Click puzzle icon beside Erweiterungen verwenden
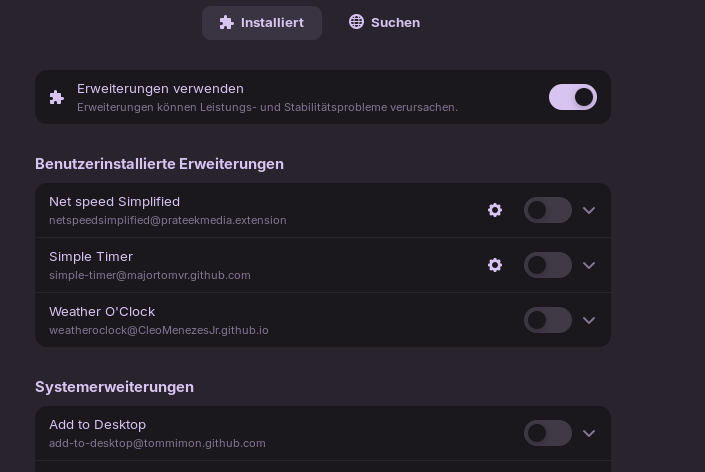 coord(57,97)
